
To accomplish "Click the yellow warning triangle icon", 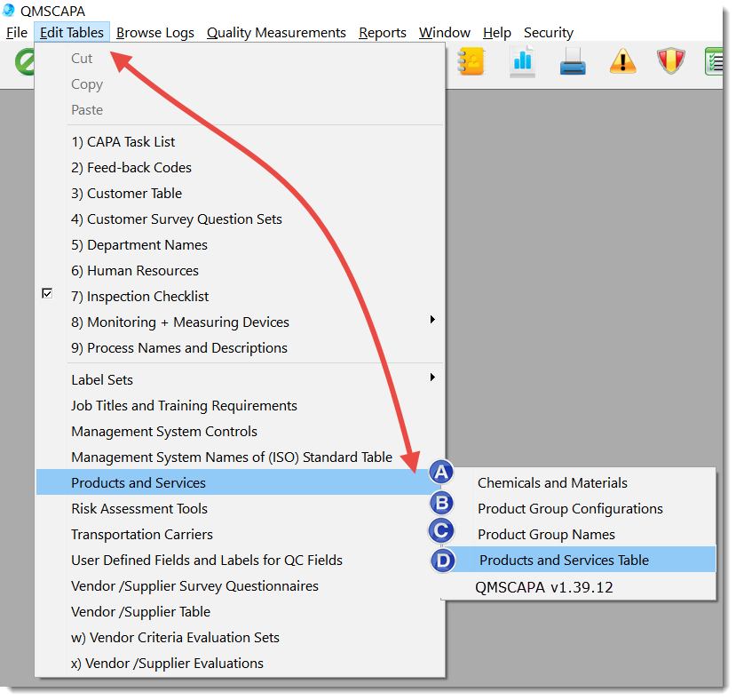I will 622,62.
